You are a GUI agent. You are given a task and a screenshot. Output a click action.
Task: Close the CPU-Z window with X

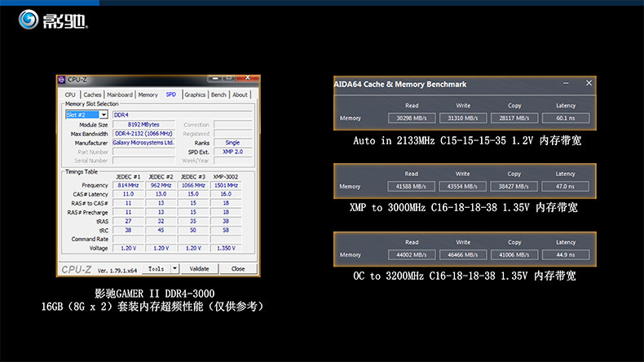point(248,77)
